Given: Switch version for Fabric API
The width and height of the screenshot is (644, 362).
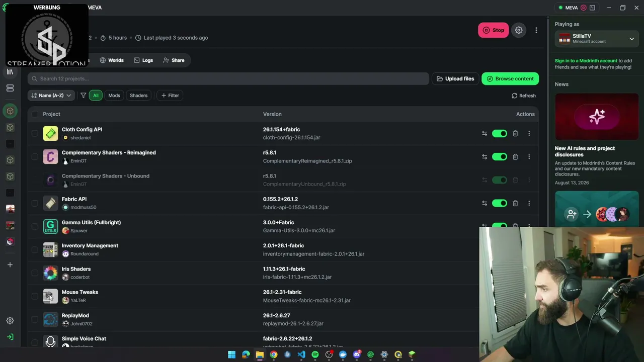Looking at the screenshot, I should tap(484, 203).
